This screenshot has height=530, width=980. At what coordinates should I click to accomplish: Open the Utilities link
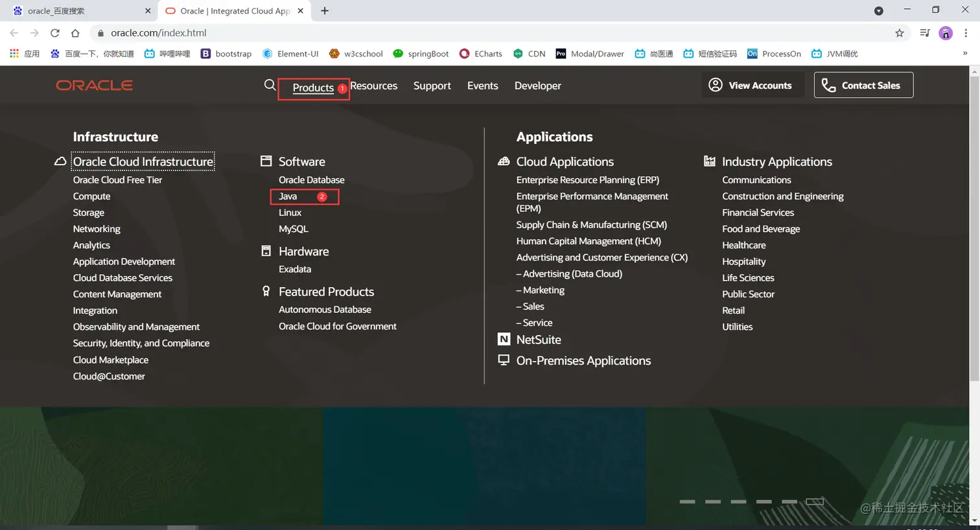738,327
